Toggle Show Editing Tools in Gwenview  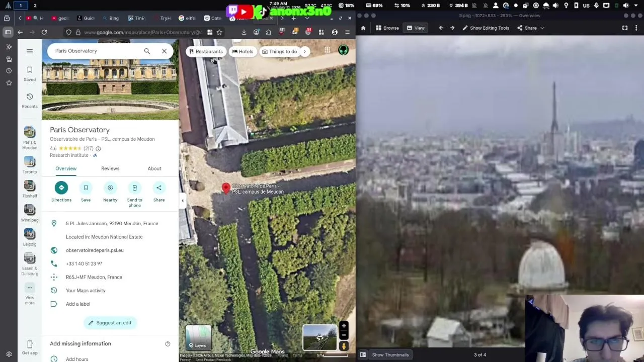(x=486, y=28)
